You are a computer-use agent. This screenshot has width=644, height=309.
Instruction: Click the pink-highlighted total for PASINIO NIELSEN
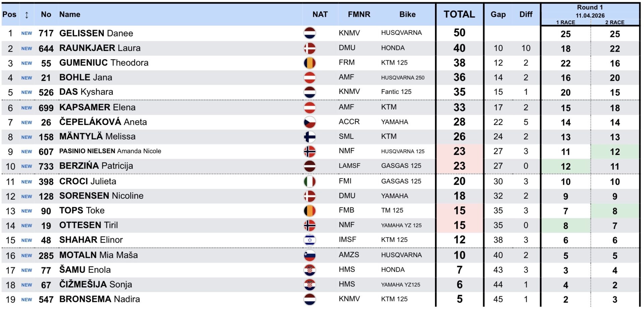[x=459, y=151]
